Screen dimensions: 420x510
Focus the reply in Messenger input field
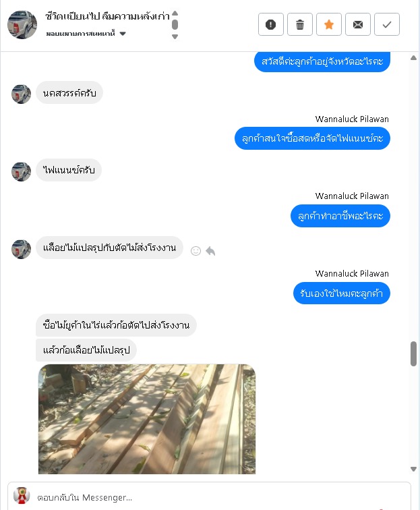(x=221, y=497)
